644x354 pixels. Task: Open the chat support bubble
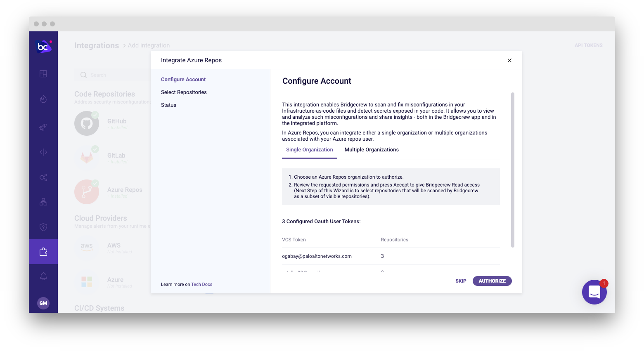pyautogui.click(x=594, y=292)
